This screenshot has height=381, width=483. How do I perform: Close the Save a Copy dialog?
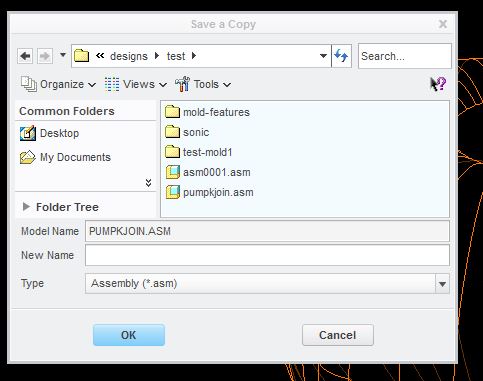(443, 24)
